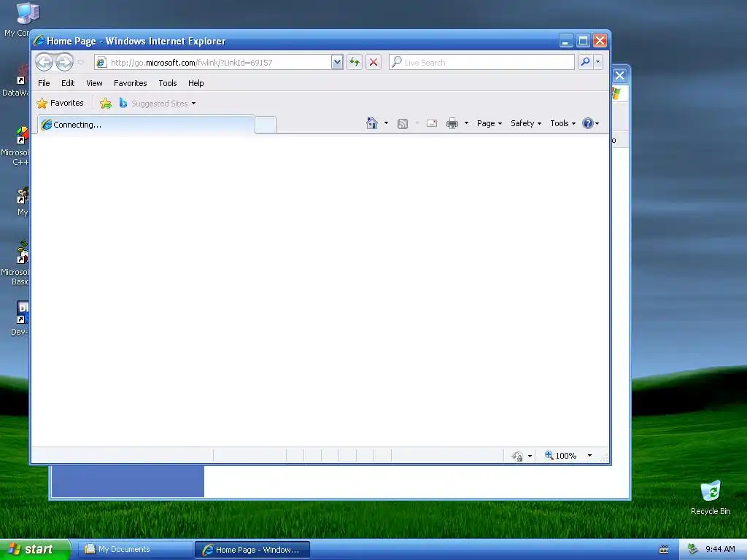
Task: Switch to My Documents taskbar button
Action: [135, 550]
